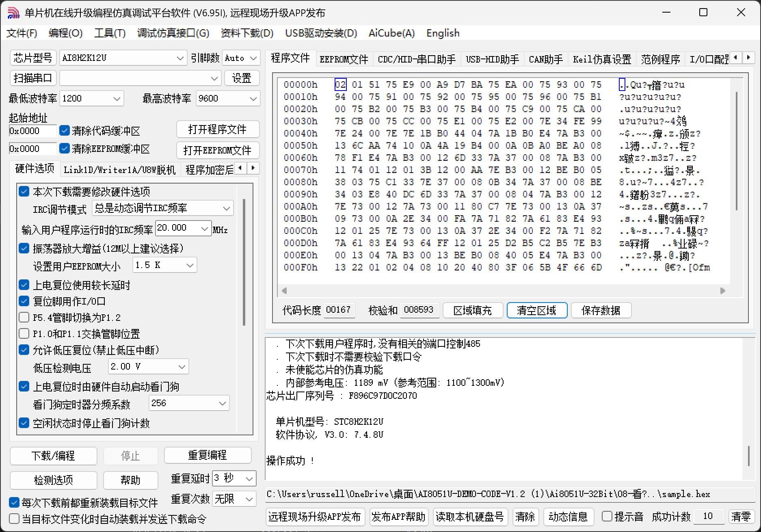
Task: Click 扫描串口 button
Action: tap(33, 78)
